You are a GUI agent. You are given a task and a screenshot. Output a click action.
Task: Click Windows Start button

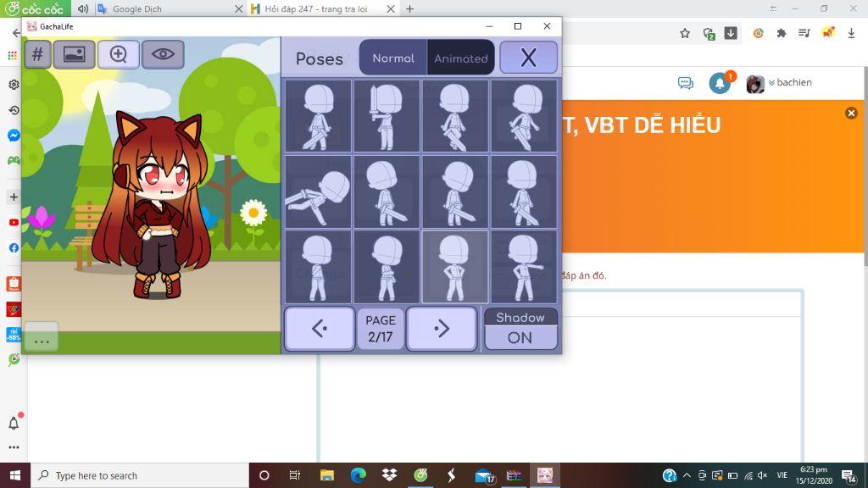coord(15,475)
